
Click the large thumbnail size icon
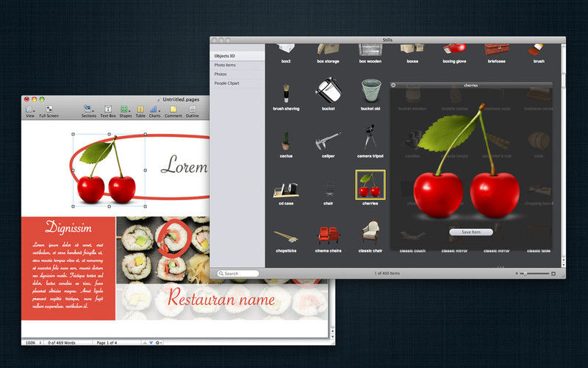[553, 274]
